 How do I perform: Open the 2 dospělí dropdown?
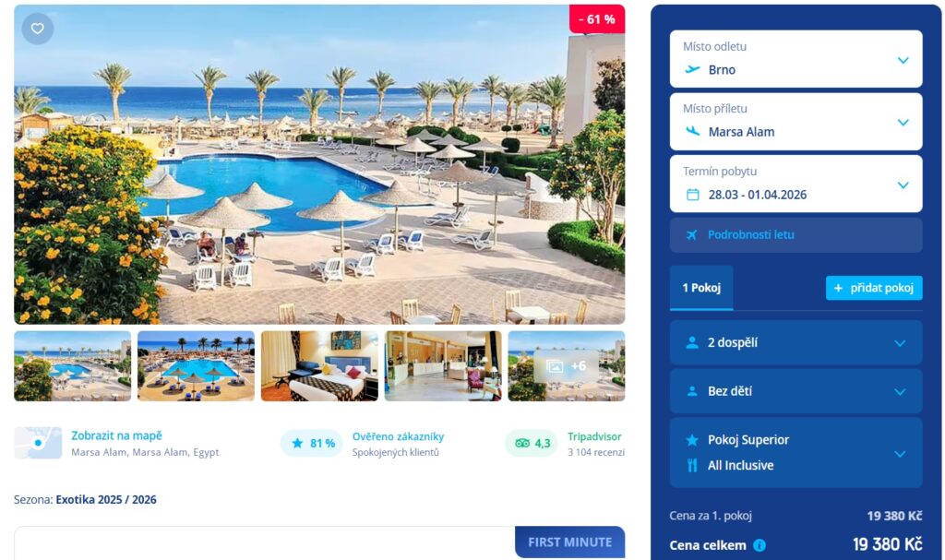tap(795, 342)
